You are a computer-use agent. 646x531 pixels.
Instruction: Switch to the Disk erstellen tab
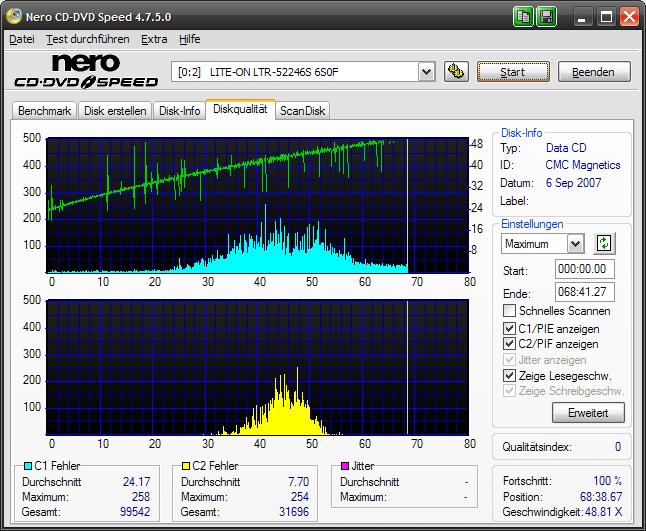[115, 111]
